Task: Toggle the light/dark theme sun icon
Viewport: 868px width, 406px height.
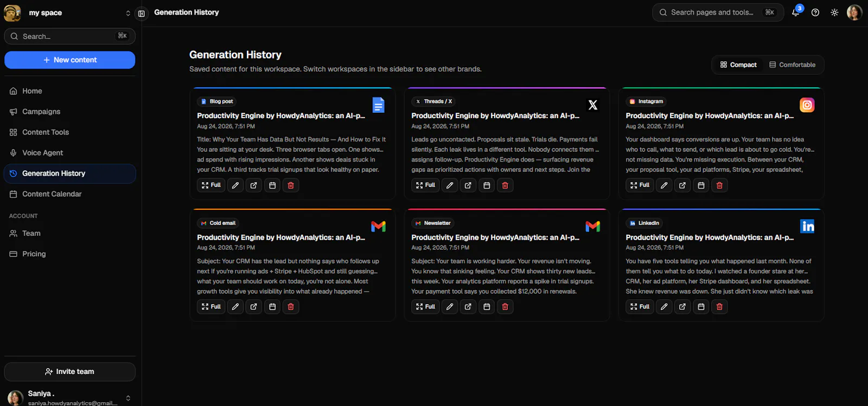Action: (834, 12)
